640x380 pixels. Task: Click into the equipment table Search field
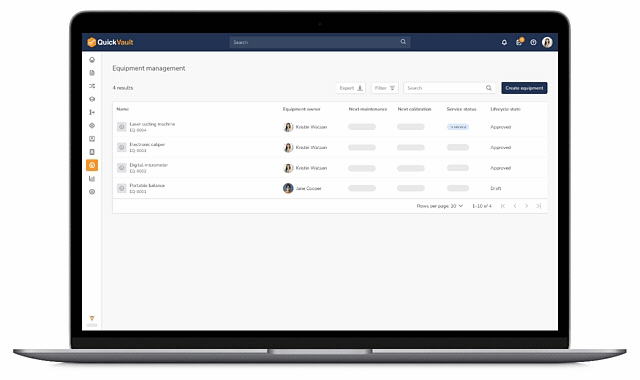coord(449,88)
